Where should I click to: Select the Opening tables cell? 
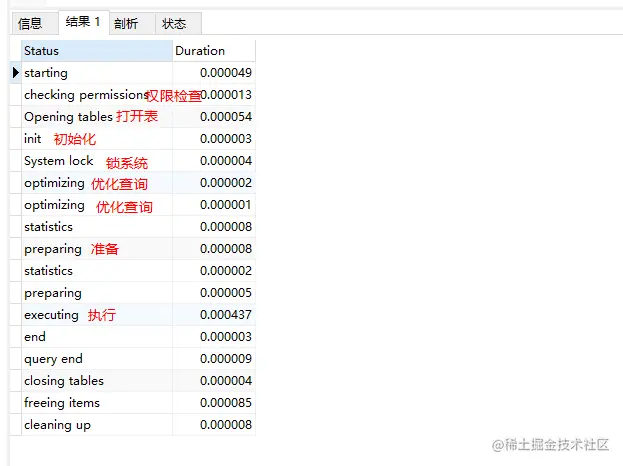(x=97, y=117)
